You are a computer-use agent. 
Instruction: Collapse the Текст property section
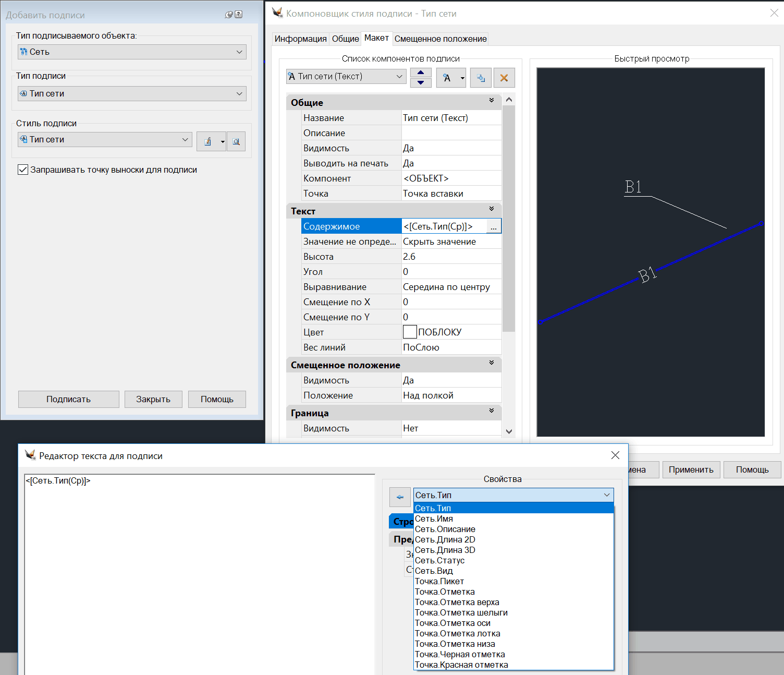(x=492, y=209)
